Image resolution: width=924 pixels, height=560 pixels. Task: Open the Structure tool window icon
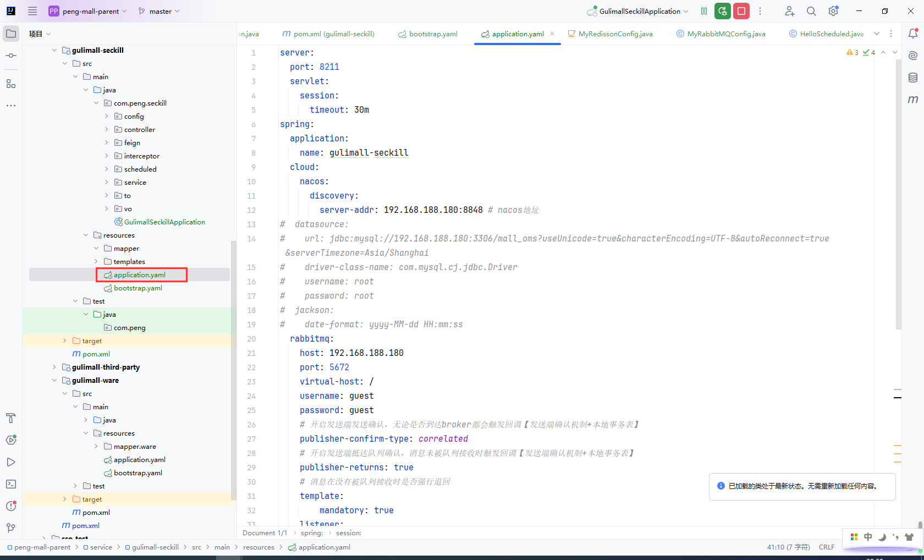[x=11, y=84]
